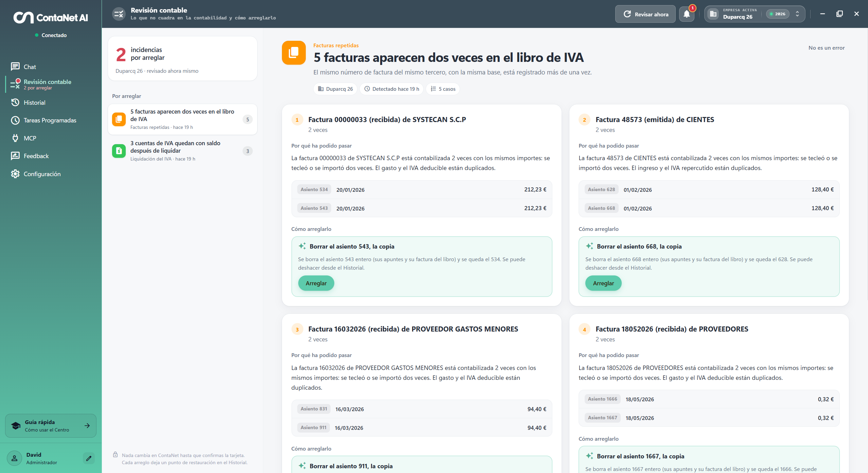Click the large orange Facturas repetidas icon
The width and height of the screenshot is (868, 473).
tap(294, 53)
